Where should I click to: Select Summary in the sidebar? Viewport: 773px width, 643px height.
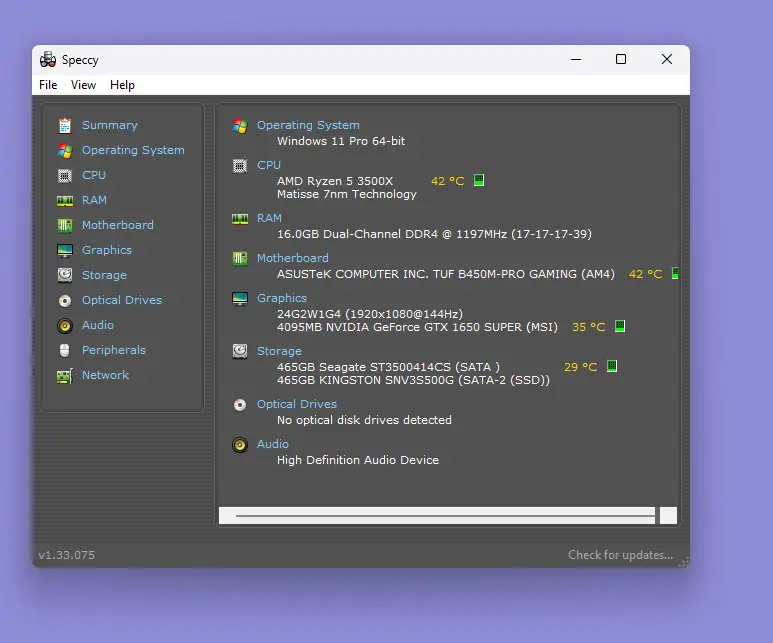[109, 125]
